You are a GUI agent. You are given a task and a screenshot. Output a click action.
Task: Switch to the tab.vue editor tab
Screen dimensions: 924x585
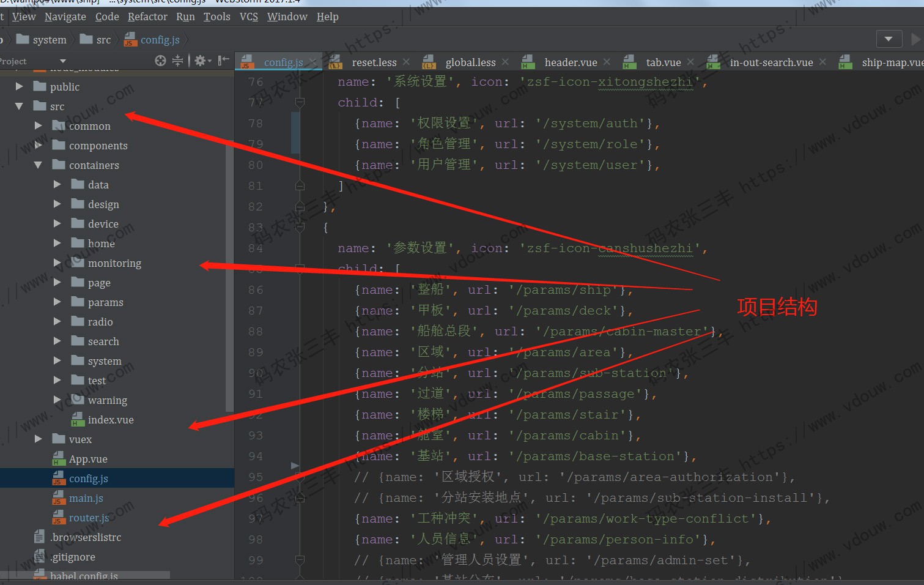(663, 62)
